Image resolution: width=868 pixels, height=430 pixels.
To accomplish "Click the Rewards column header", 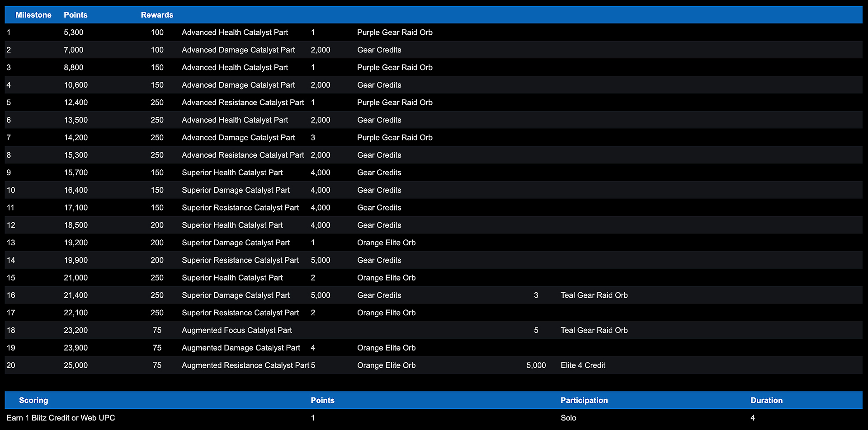I will point(157,15).
